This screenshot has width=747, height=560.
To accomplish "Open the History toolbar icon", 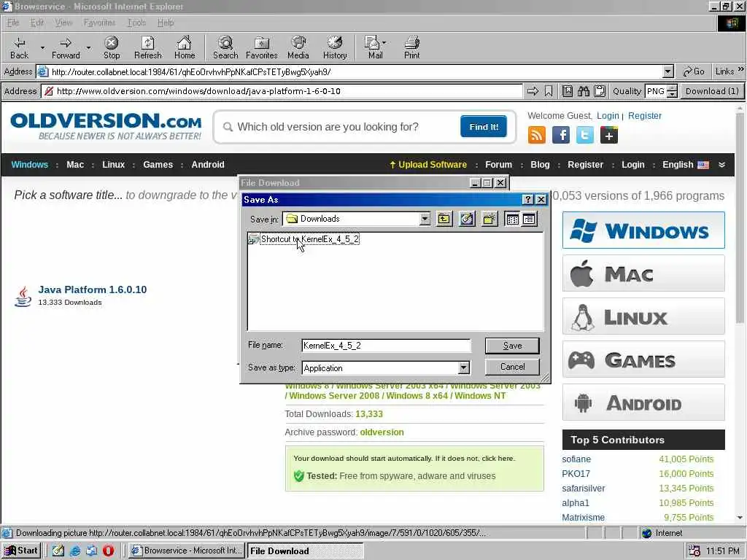I will pos(335,47).
